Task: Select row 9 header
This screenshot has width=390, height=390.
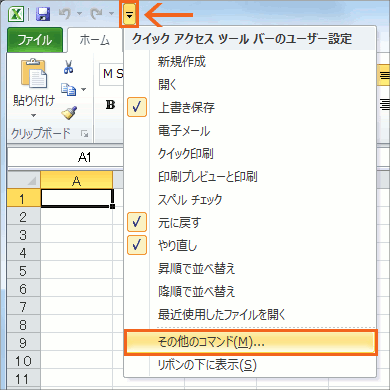Action: point(24,343)
